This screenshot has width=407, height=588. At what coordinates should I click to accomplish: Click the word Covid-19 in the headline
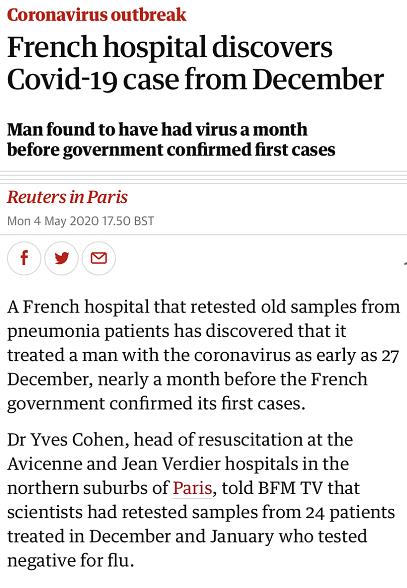(62, 80)
